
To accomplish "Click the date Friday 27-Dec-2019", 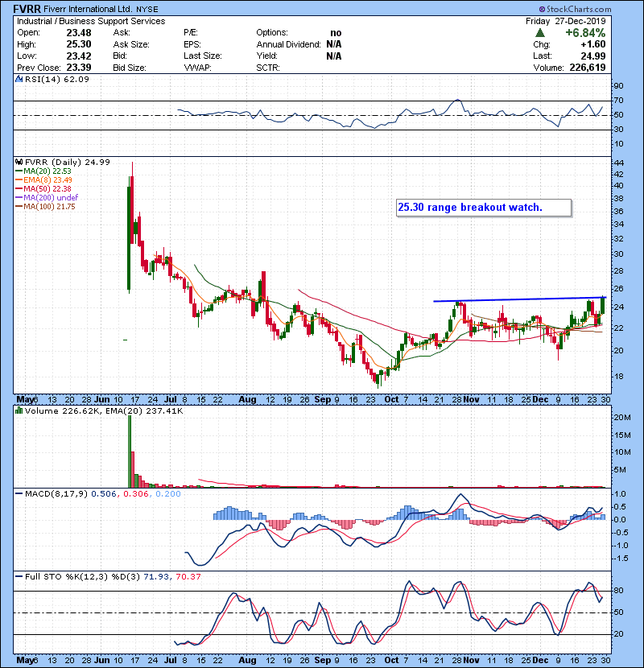I will coord(566,21).
